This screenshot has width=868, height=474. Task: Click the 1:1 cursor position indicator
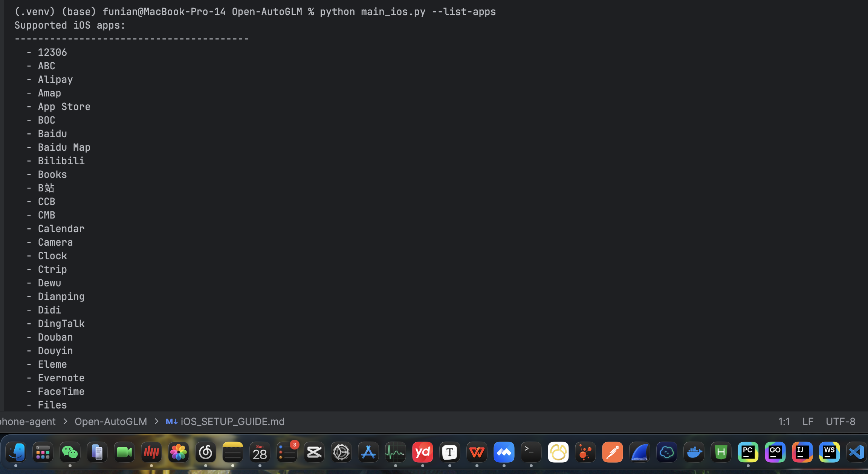click(784, 421)
